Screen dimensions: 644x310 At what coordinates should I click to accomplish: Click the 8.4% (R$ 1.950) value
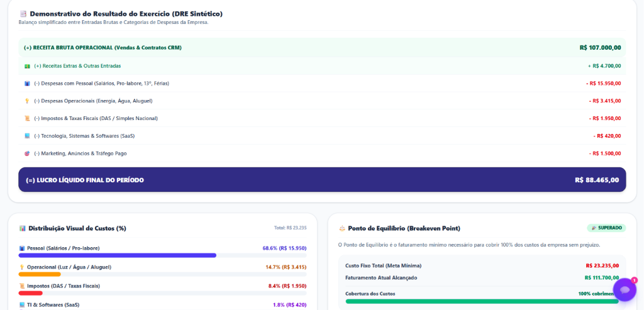(287, 286)
